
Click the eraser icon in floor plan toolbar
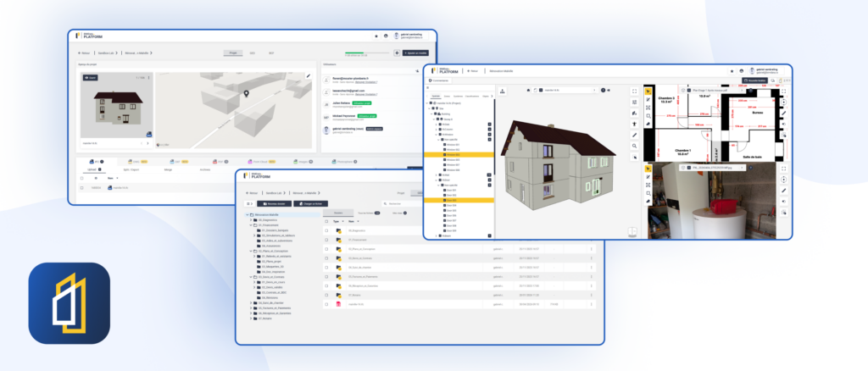tap(648, 124)
